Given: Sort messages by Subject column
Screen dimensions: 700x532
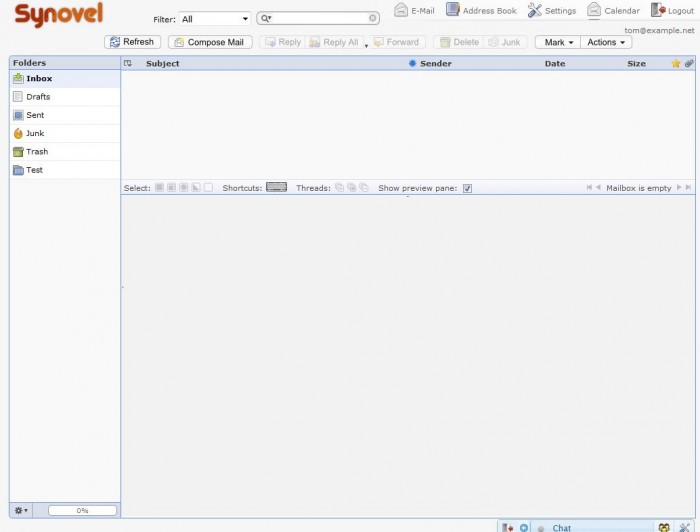Looking at the screenshot, I should [162, 63].
